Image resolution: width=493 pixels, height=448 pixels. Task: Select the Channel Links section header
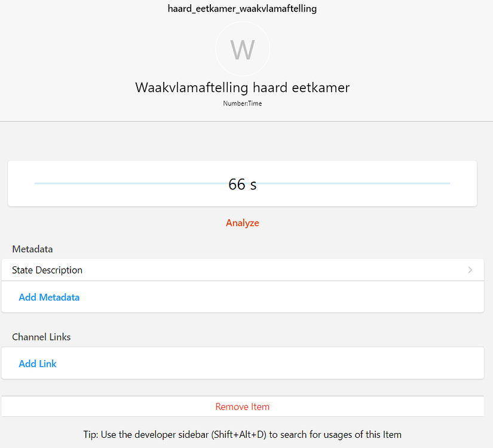click(41, 337)
